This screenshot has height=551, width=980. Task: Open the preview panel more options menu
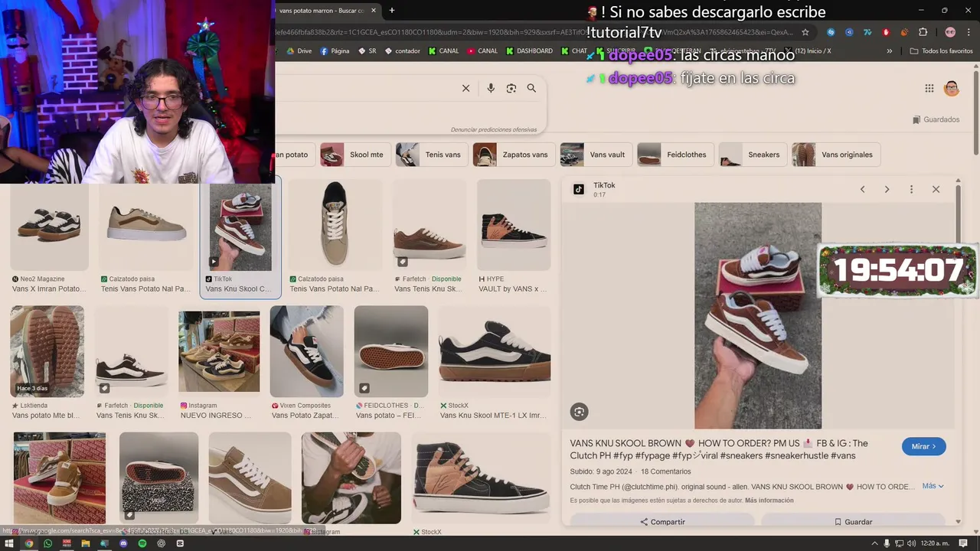[911, 189]
